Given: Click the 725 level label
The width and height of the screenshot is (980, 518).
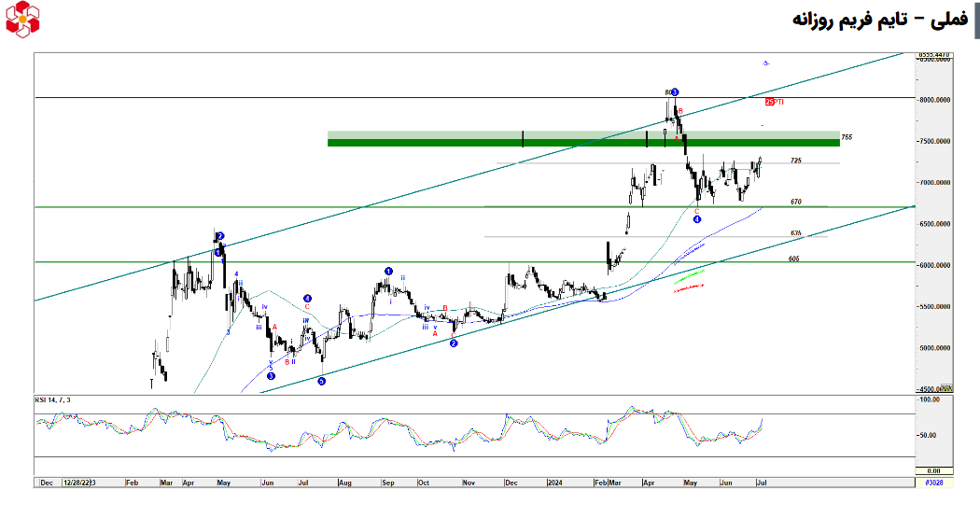Looking at the screenshot, I should pyautogui.click(x=796, y=161).
